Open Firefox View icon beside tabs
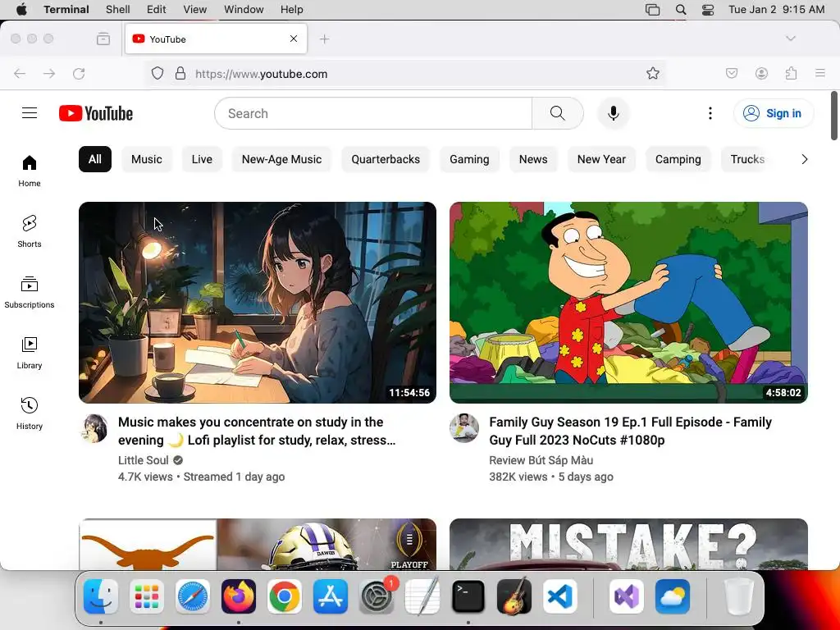The width and height of the screenshot is (840, 630). 103,39
